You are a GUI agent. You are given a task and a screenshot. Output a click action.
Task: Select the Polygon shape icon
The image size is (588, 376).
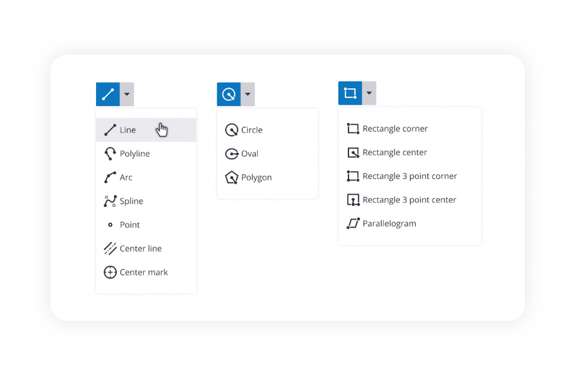click(232, 177)
